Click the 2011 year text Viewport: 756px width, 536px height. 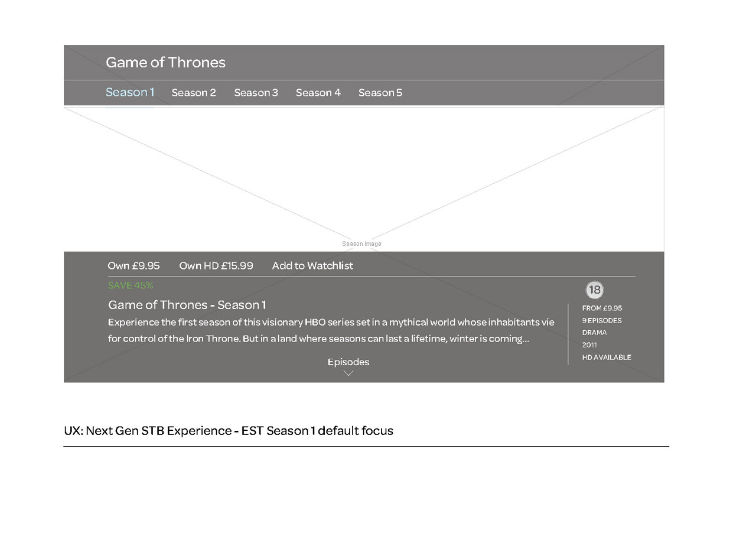(x=589, y=345)
